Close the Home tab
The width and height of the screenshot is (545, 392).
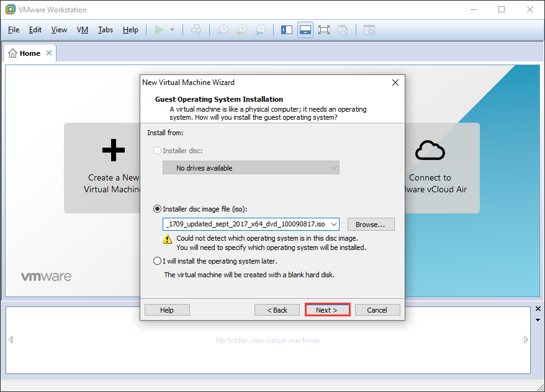(x=49, y=53)
